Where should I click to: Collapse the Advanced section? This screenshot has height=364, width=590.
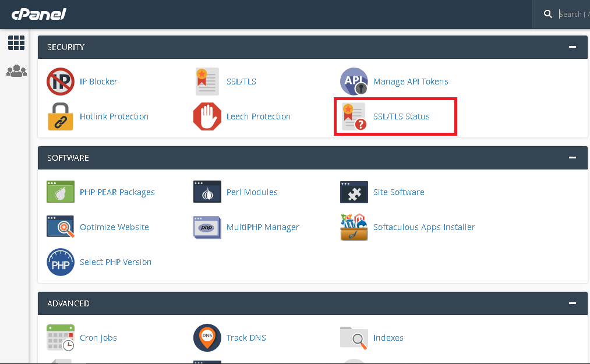573,303
